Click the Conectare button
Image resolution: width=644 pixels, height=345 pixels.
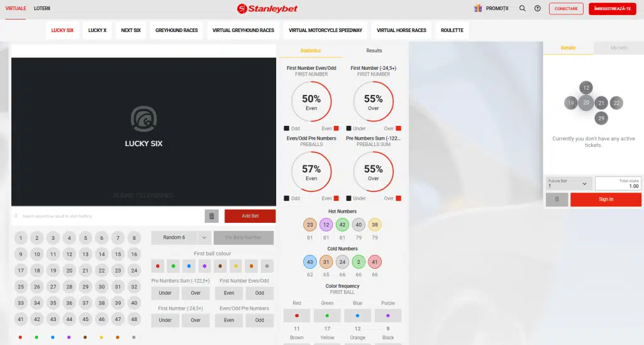[x=566, y=9]
